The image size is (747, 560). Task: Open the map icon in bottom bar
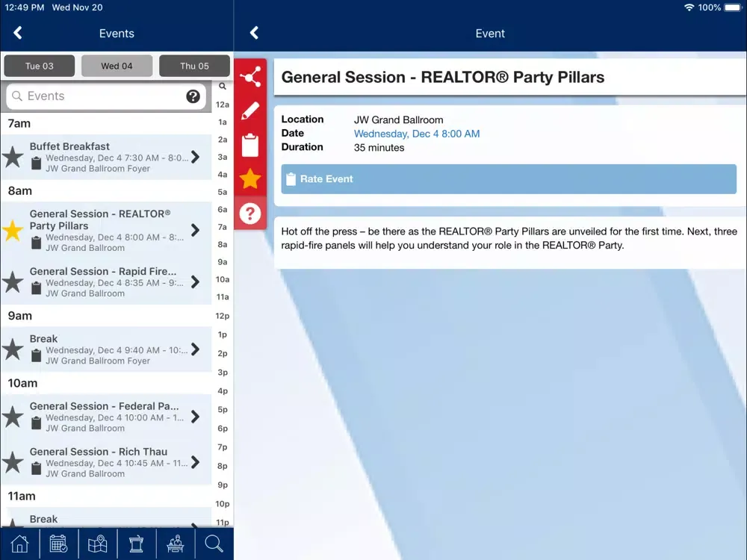point(98,544)
